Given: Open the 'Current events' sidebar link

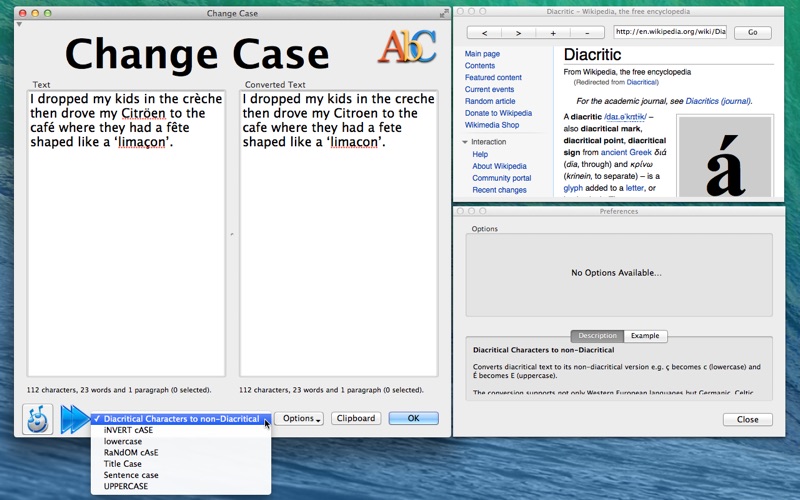Looking at the screenshot, I should coord(489,89).
